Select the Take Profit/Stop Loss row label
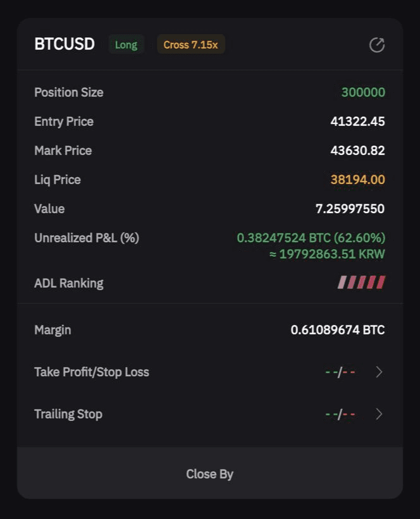 [x=92, y=372]
